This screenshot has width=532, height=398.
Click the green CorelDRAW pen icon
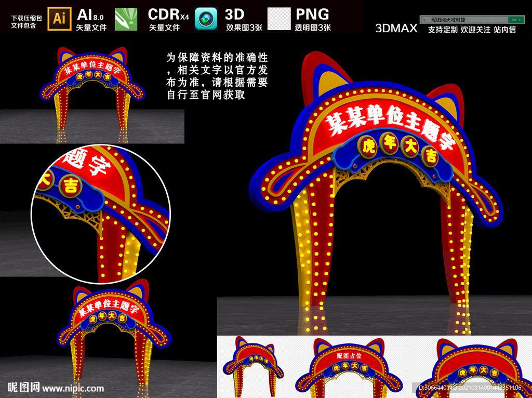(x=126, y=19)
